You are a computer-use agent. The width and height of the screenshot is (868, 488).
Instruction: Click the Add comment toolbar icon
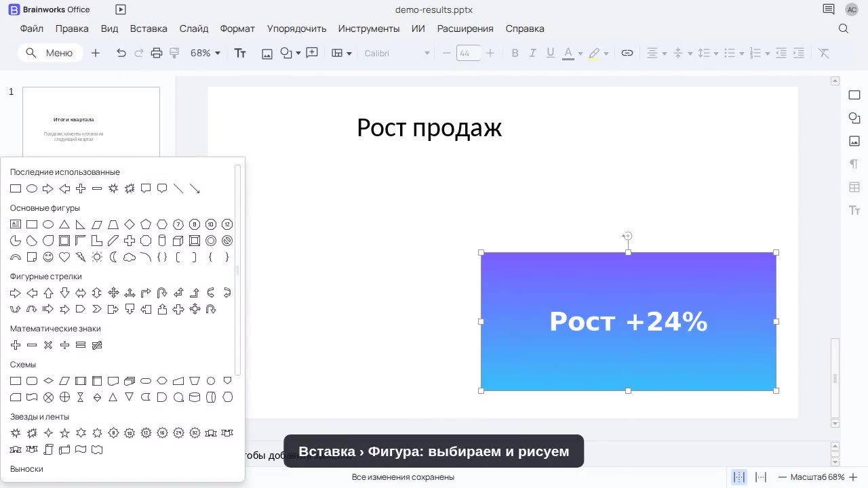(312, 53)
